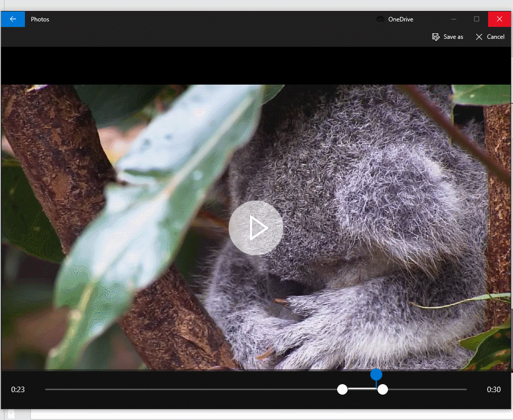Click the left trim start handle

coord(342,389)
